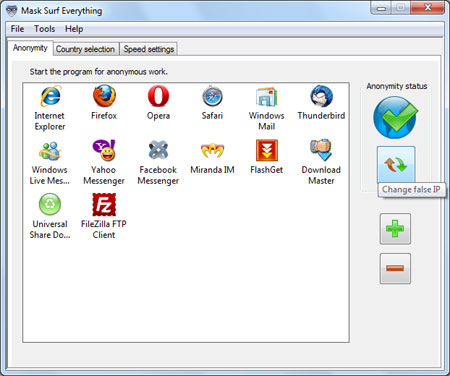Select Facebook Messenger in the program list
Screen dimensions: 450x376
[158, 150]
